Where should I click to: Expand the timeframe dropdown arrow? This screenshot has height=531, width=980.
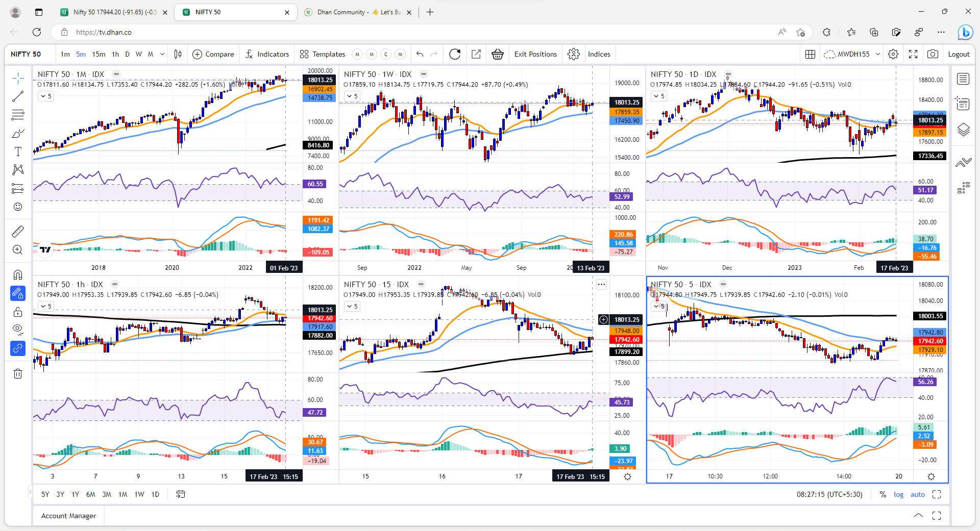[x=162, y=54]
